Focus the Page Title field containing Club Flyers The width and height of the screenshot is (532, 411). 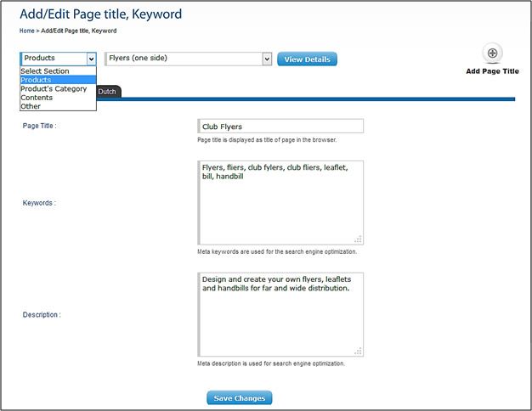click(x=280, y=126)
